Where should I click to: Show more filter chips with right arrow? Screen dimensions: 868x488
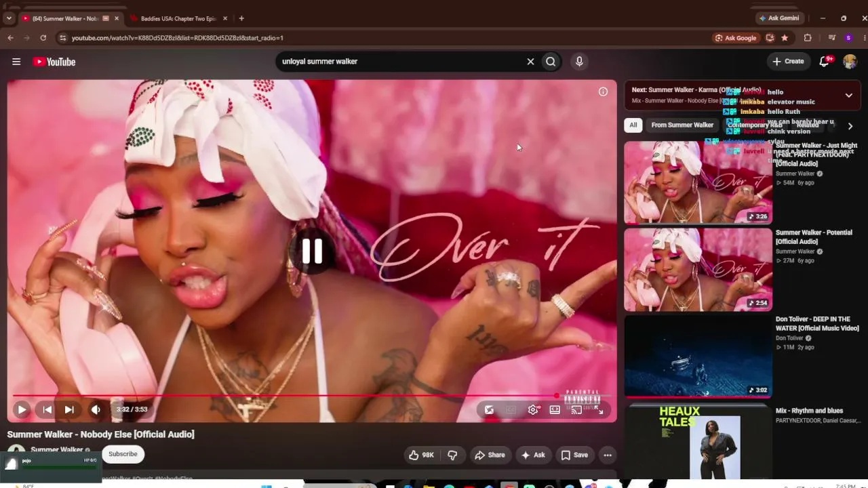pos(850,125)
